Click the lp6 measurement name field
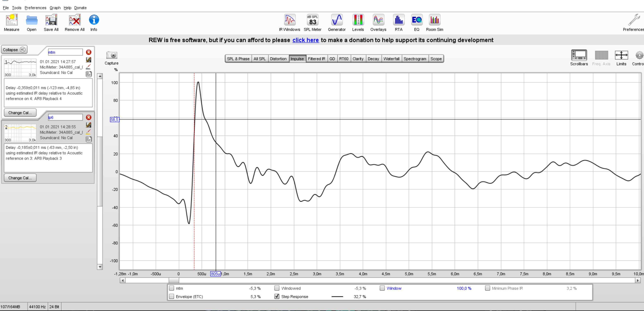The image size is (644, 311). (65, 117)
